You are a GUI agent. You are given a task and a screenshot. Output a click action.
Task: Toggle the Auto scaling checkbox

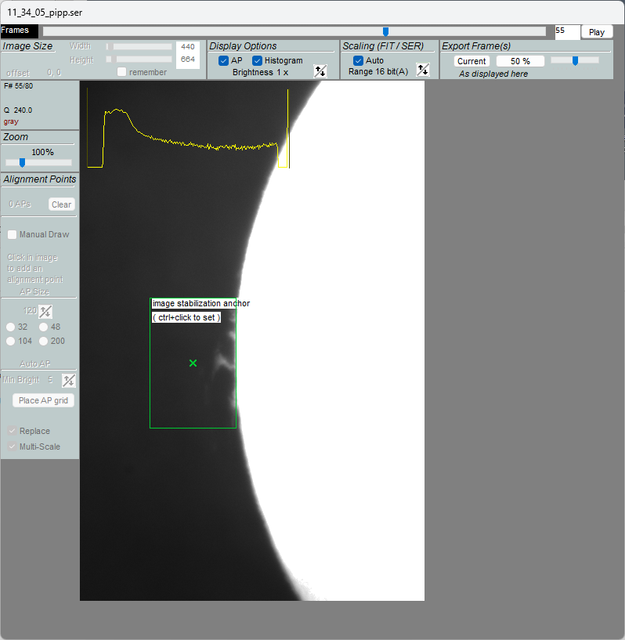(358, 61)
